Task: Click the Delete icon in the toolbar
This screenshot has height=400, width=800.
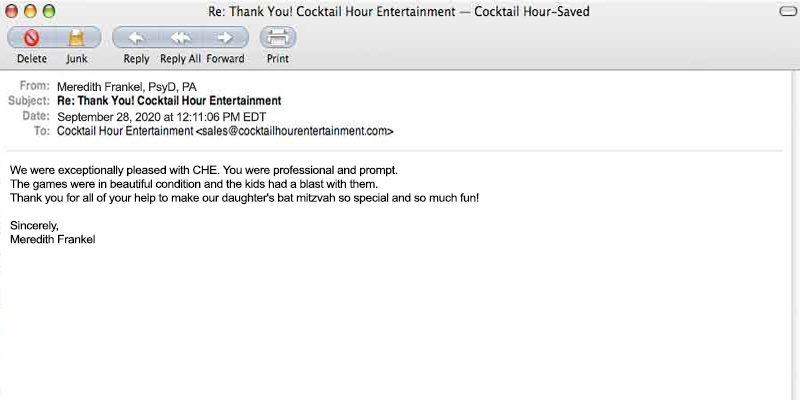Action: [31, 39]
